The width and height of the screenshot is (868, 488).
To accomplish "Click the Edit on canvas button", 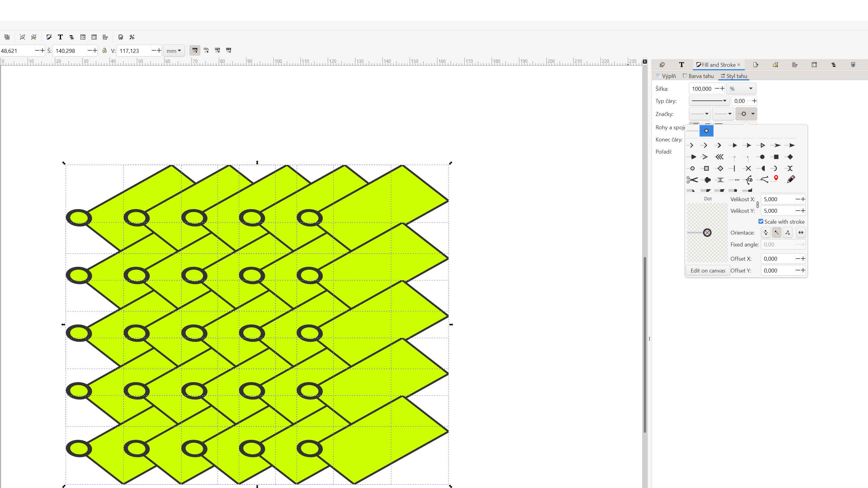I will [708, 271].
